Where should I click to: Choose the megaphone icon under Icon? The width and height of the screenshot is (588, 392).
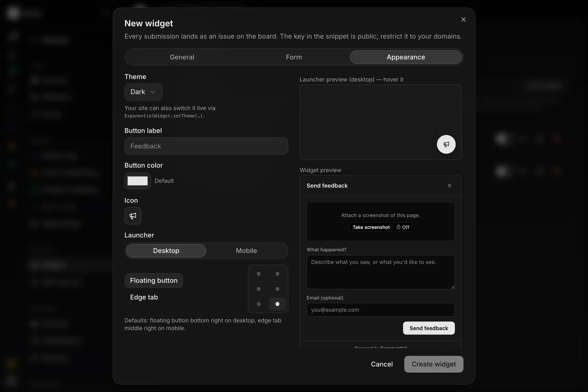point(133,216)
